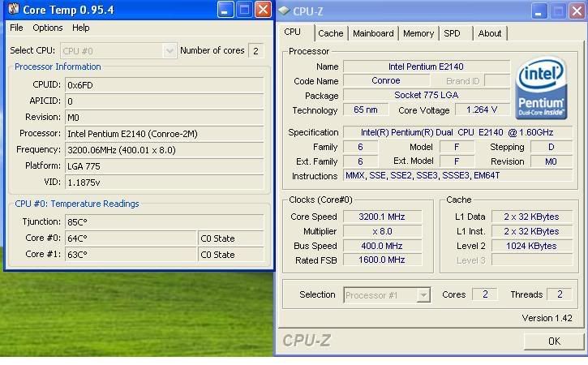Click the Rated FSB value '1600.0 MHz'
Image resolution: width=588 pixels, height=365 pixels.
coord(383,260)
